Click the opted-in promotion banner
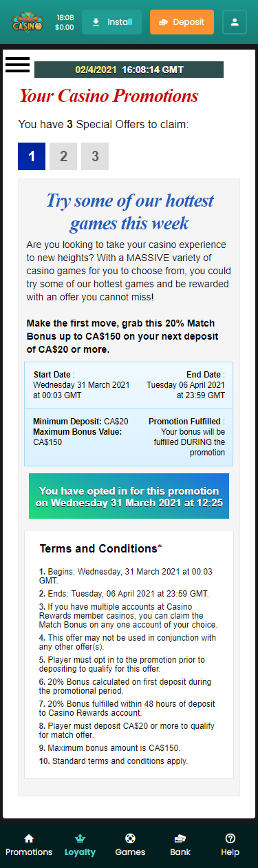Viewport: 258px width, 868px height. pyautogui.click(x=129, y=497)
